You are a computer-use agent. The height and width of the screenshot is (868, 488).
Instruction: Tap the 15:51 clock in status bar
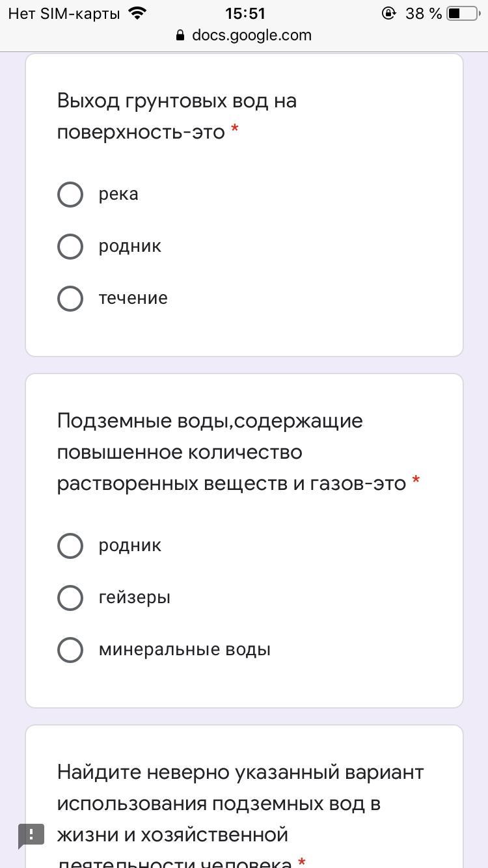(245, 13)
